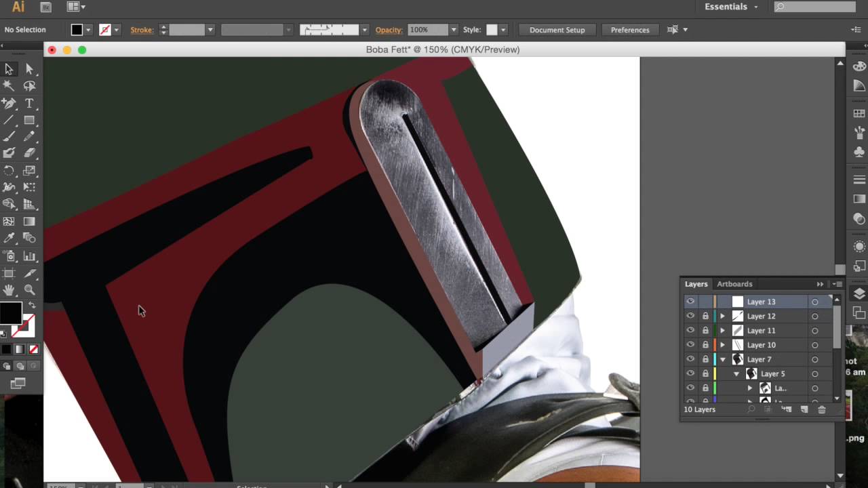Select the Eraser tool
Image resolution: width=868 pixels, height=488 pixels.
click(x=29, y=154)
